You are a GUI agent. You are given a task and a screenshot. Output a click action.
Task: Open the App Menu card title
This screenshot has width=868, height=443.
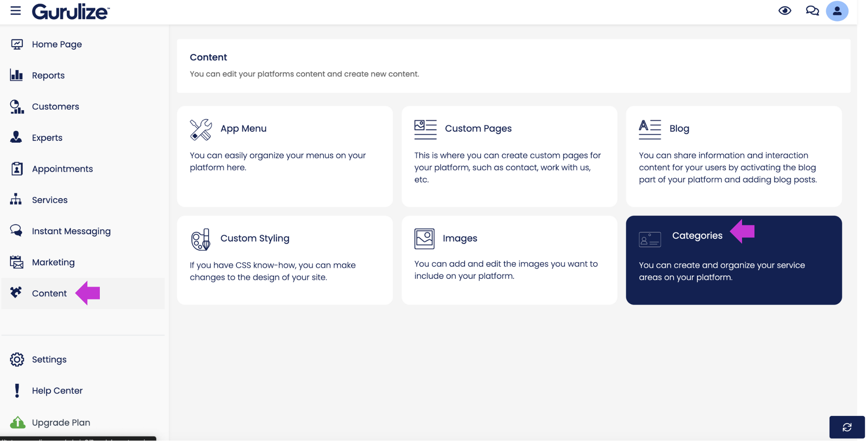point(243,129)
